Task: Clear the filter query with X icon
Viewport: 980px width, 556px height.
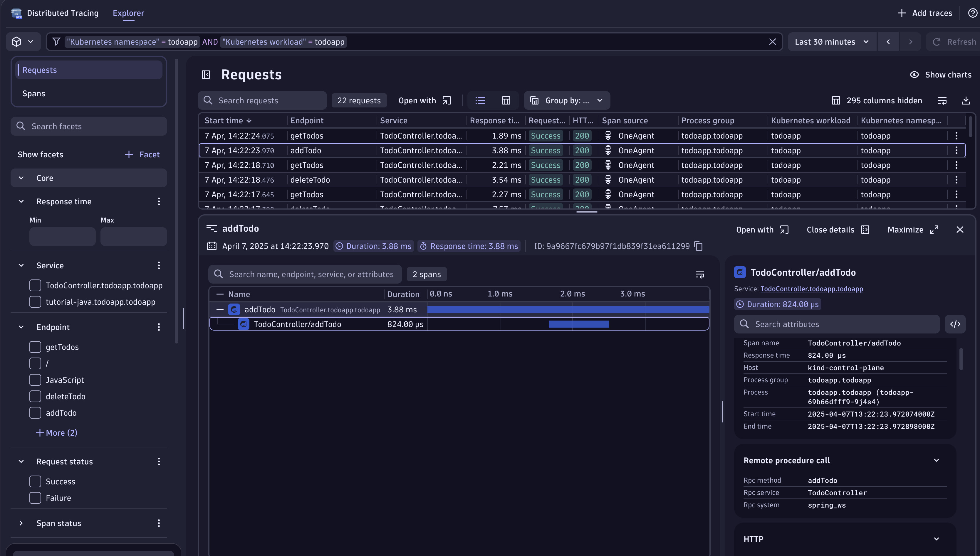Action: pyautogui.click(x=772, y=42)
